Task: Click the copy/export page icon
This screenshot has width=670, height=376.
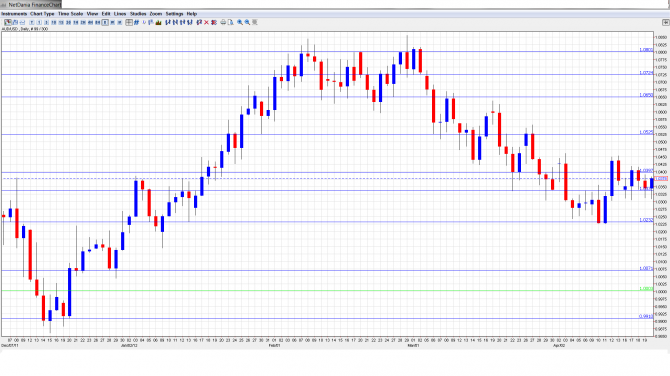Action: [x=231, y=22]
